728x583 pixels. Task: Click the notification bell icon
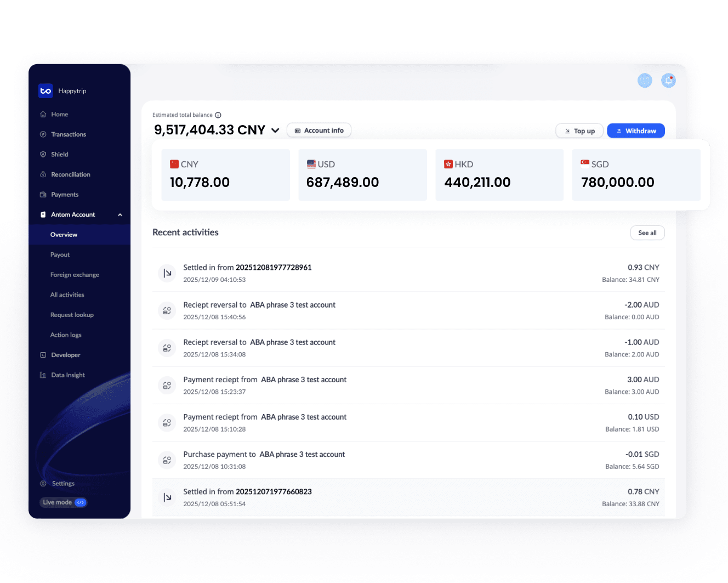coord(668,81)
